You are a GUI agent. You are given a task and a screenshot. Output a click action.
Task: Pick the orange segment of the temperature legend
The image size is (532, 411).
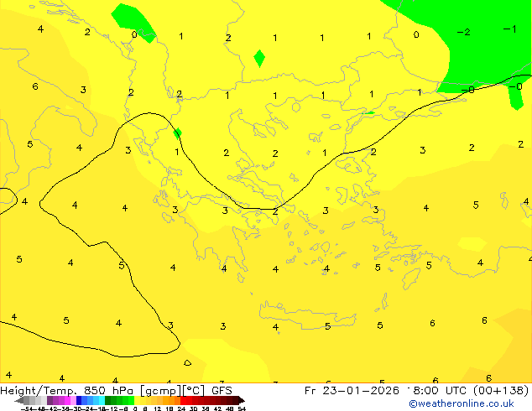[168, 400]
